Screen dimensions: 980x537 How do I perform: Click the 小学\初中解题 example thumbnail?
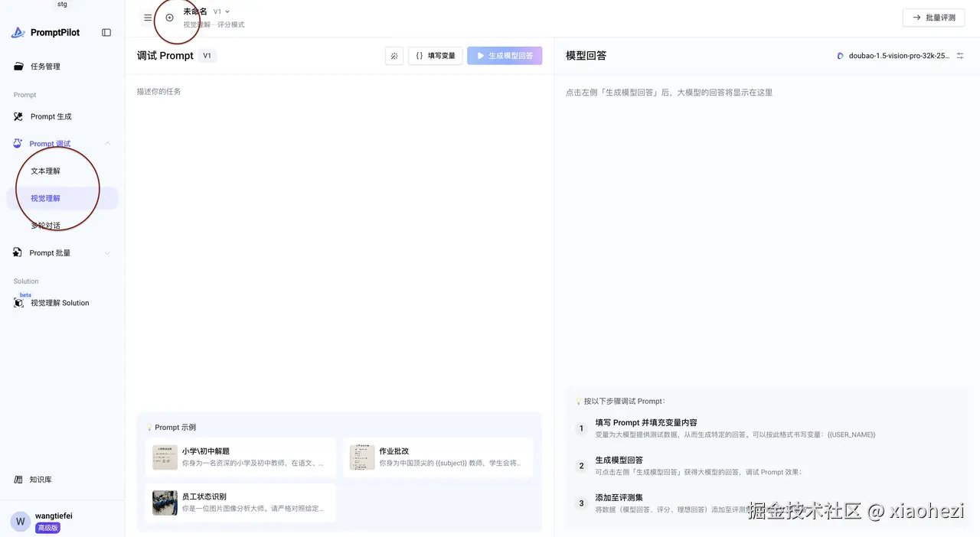coord(165,457)
